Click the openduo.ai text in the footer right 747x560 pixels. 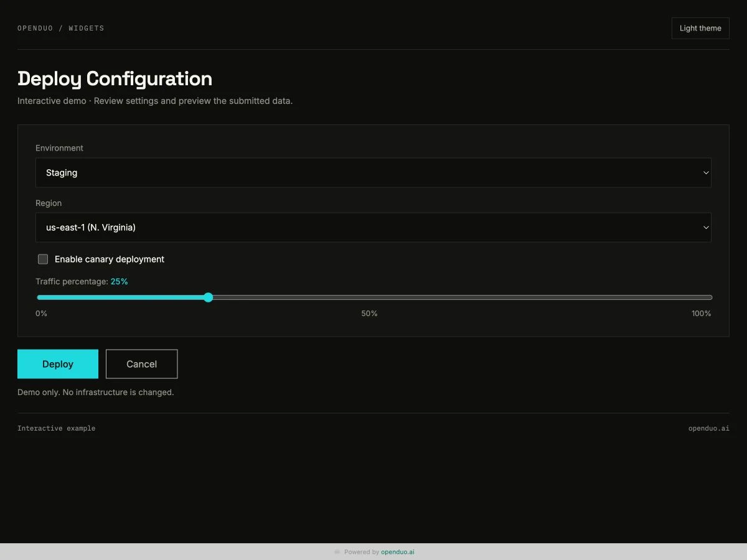[x=708, y=428]
